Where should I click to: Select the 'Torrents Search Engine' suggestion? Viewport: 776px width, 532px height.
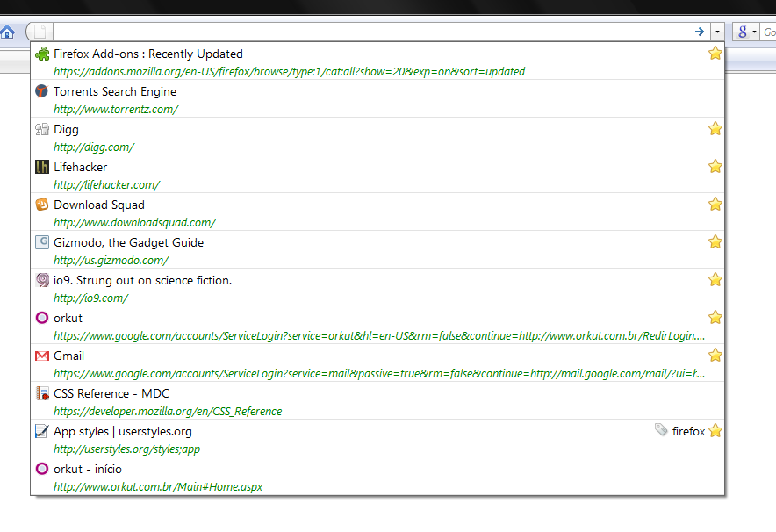point(115,91)
